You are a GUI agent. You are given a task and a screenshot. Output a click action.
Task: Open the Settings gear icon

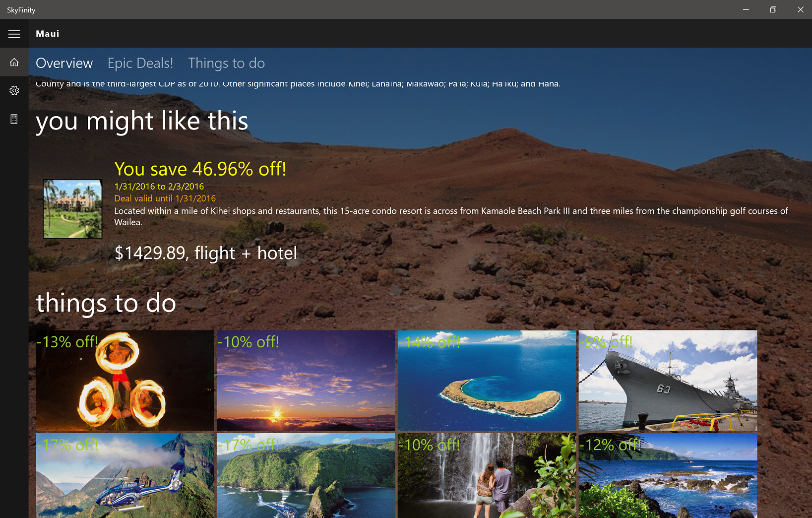(x=14, y=90)
